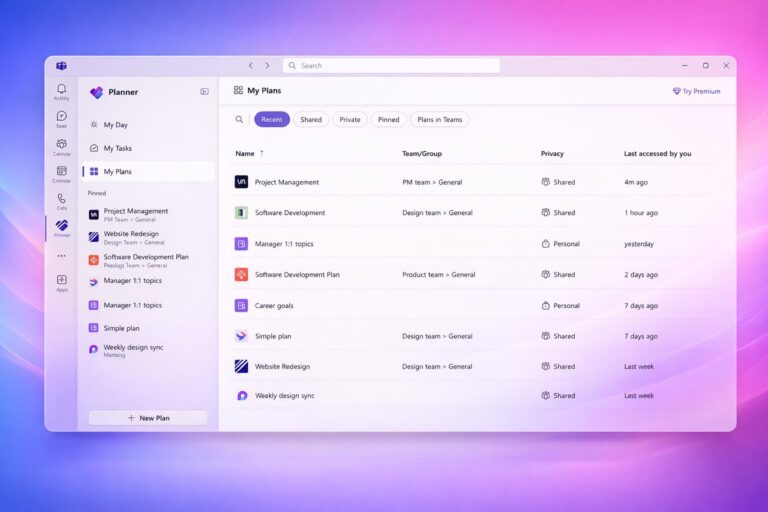
Task: Select the Shared filter tab
Action: (311, 120)
